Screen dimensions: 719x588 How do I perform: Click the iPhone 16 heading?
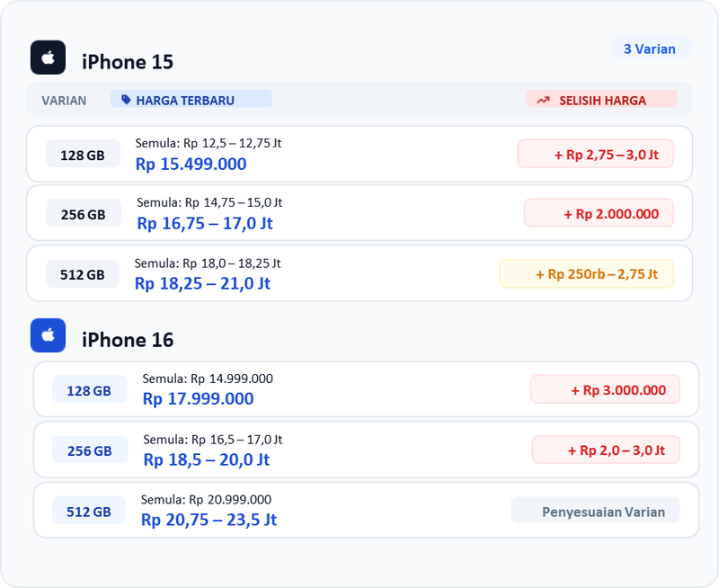click(x=128, y=340)
